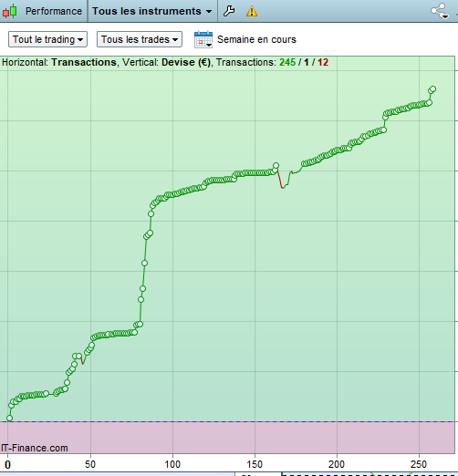Click the last data point on the curve
458x476 pixels.
[x=433, y=89]
